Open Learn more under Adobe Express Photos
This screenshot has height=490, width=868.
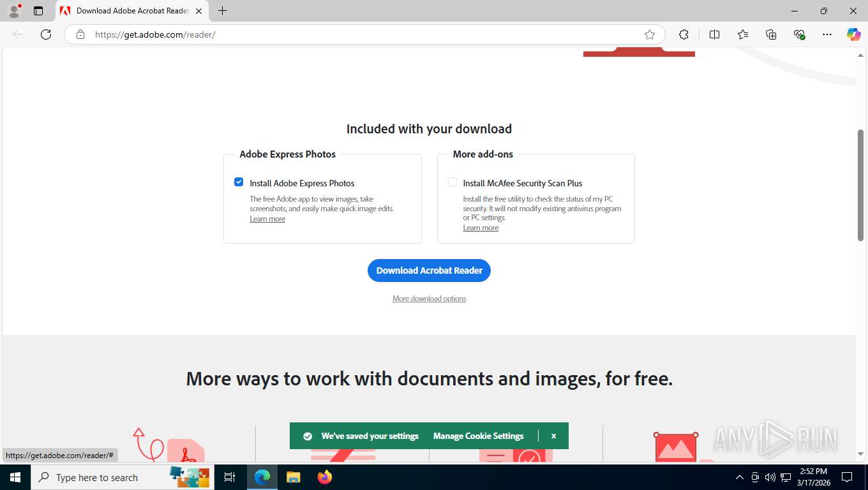click(x=267, y=219)
